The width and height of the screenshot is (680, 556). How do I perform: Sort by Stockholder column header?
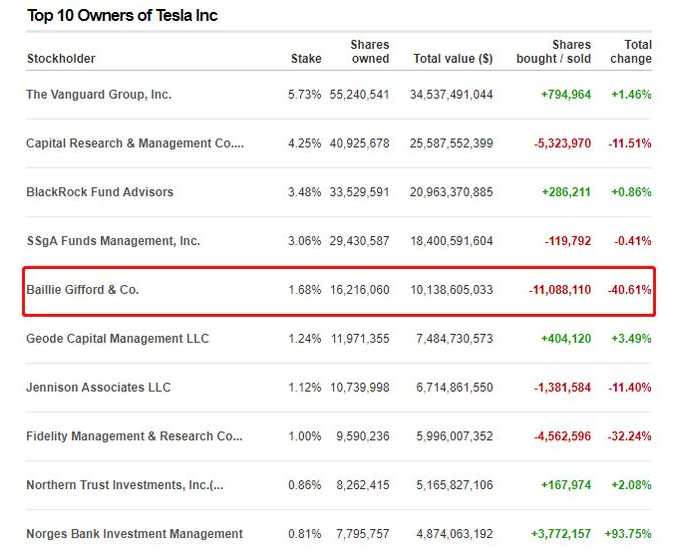[61, 59]
